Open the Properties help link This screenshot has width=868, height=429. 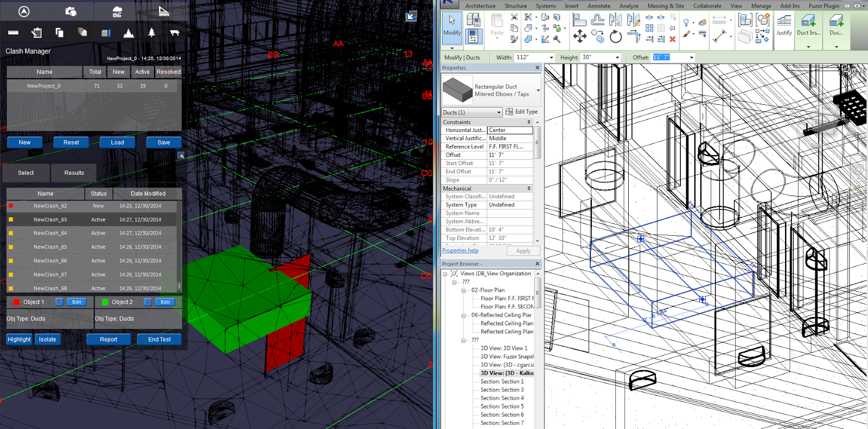(460, 251)
